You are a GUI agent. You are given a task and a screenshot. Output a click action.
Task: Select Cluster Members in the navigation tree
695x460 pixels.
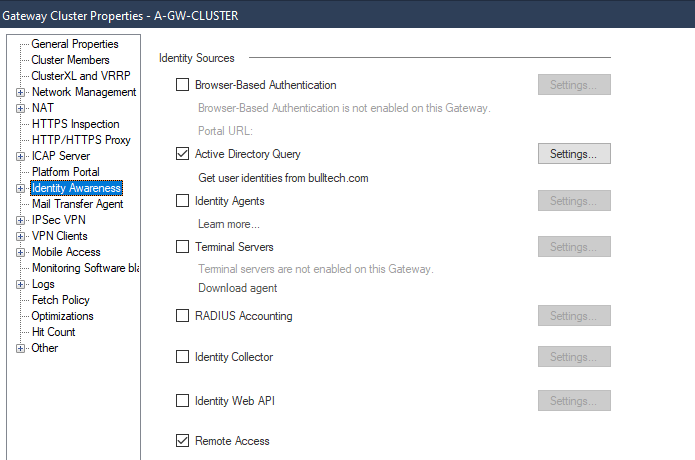click(70, 60)
